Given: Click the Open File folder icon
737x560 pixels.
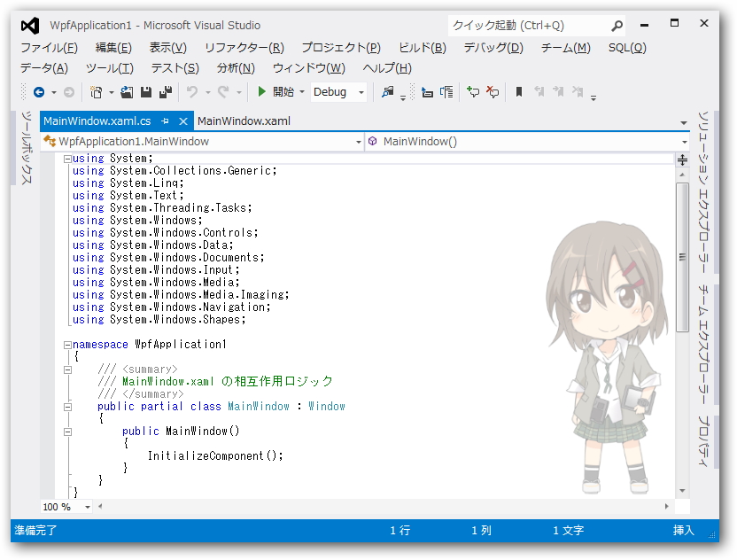Looking at the screenshot, I should (x=127, y=92).
